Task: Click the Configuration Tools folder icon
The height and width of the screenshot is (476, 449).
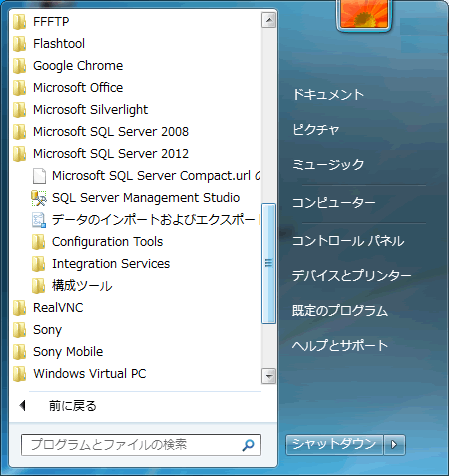Action: pos(38,242)
